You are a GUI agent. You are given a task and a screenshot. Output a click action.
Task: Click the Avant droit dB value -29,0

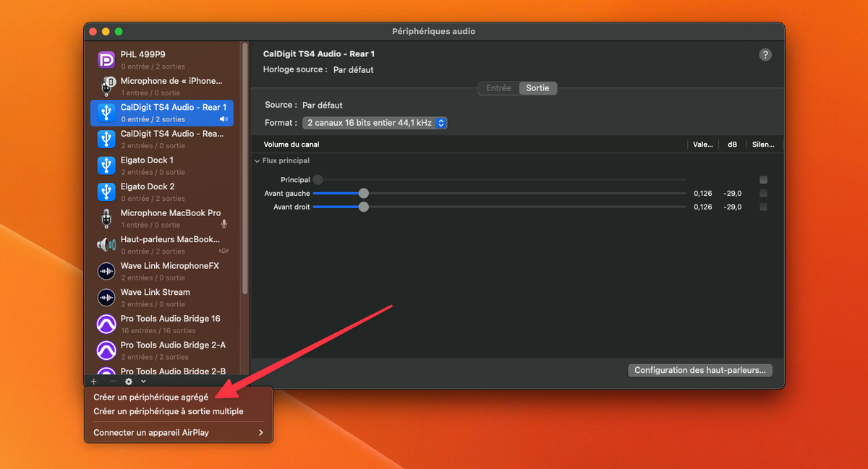coord(732,207)
